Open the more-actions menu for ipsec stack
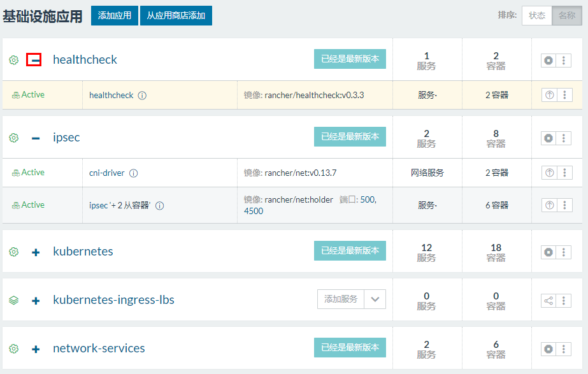This screenshot has height=374, width=588. 564,138
